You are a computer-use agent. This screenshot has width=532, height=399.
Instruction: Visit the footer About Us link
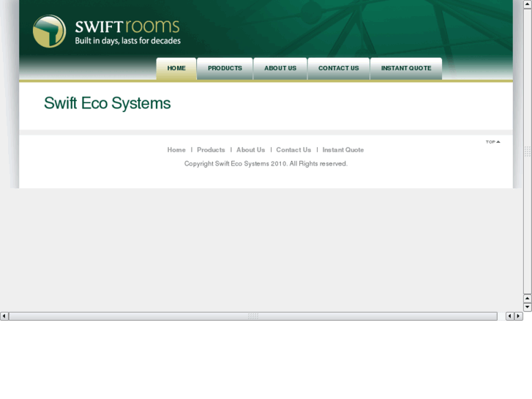coord(250,150)
